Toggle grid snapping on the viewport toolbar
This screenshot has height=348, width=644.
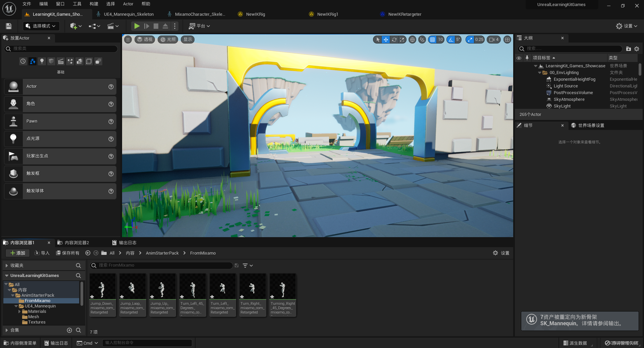tap(432, 40)
